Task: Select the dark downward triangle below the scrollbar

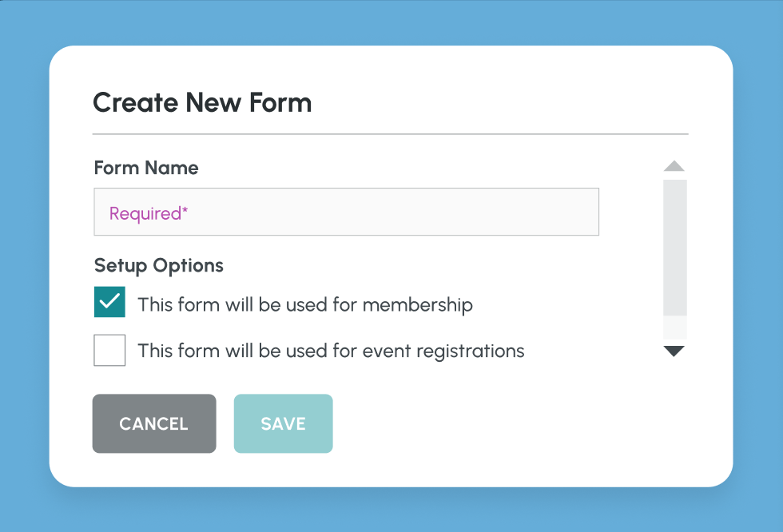Action: click(x=674, y=351)
